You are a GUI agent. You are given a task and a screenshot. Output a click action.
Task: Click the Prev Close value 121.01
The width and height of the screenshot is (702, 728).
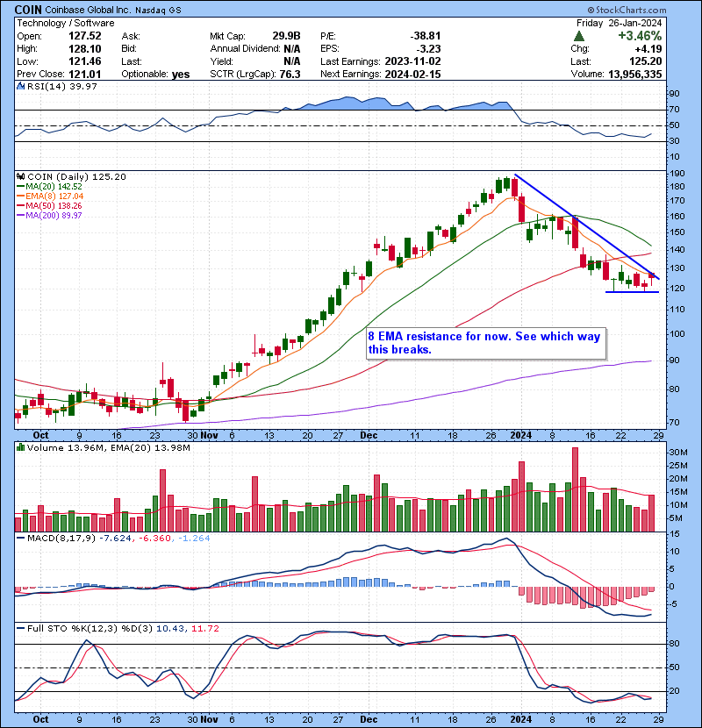pyautogui.click(x=85, y=75)
